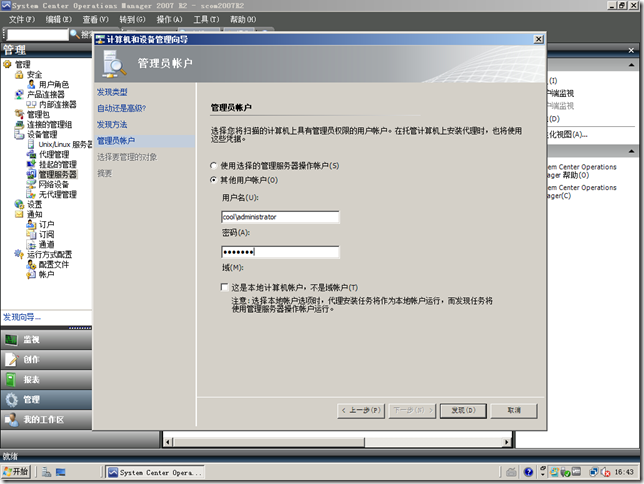This screenshot has height=484, width=644.
Task: Click the help question mark tray icon
Action: (x=529, y=472)
